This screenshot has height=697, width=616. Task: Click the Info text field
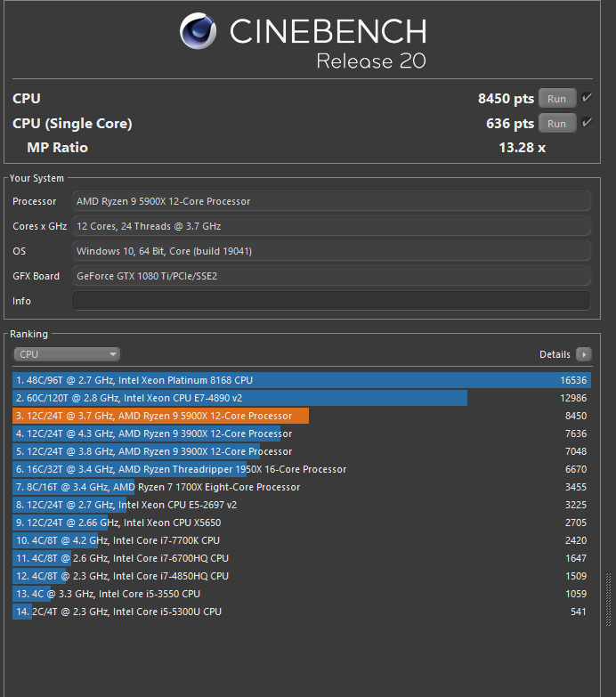(x=331, y=301)
